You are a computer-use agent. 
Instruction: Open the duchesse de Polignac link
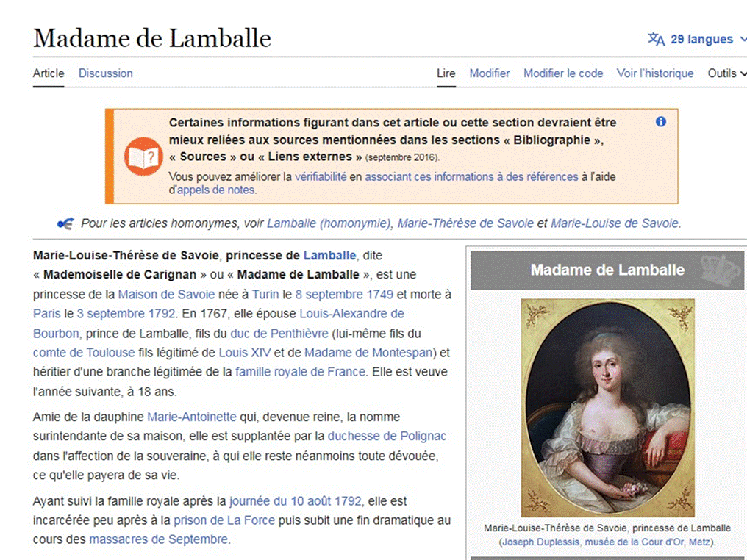pos(387,437)
